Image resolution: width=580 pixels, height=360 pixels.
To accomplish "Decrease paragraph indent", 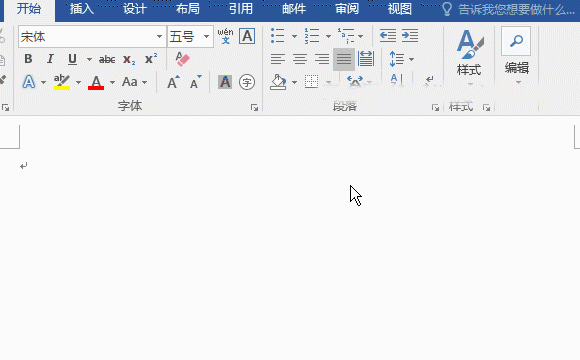I will [x=388, y=36].
